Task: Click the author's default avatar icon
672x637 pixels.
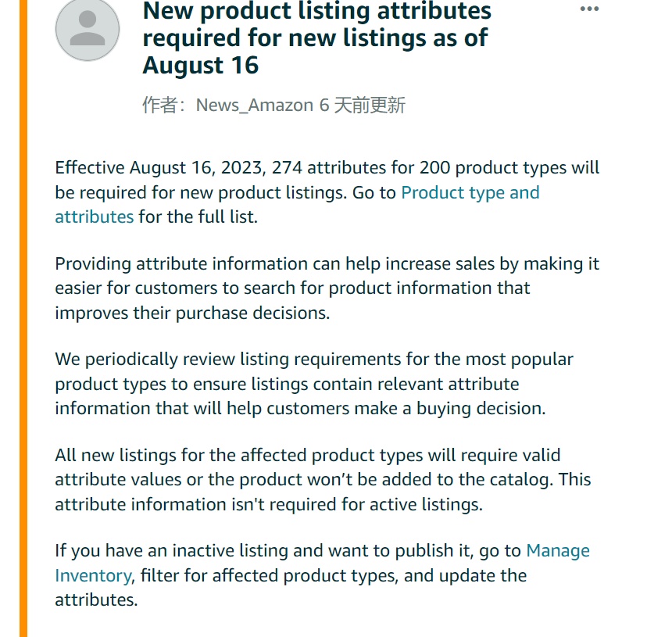Action: tap(88, 29)
